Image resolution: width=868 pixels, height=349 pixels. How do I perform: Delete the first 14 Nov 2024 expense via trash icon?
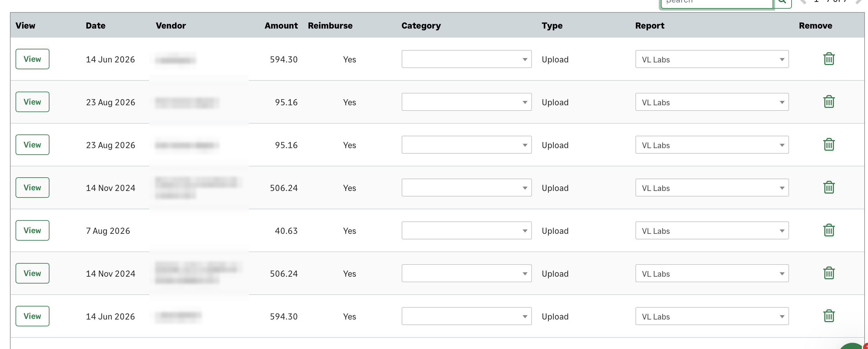(x=829, y=188)
